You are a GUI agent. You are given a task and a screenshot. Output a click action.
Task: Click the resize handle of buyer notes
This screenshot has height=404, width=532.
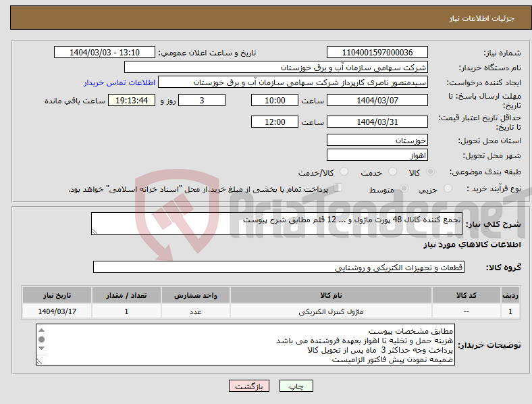click(39, 362)
